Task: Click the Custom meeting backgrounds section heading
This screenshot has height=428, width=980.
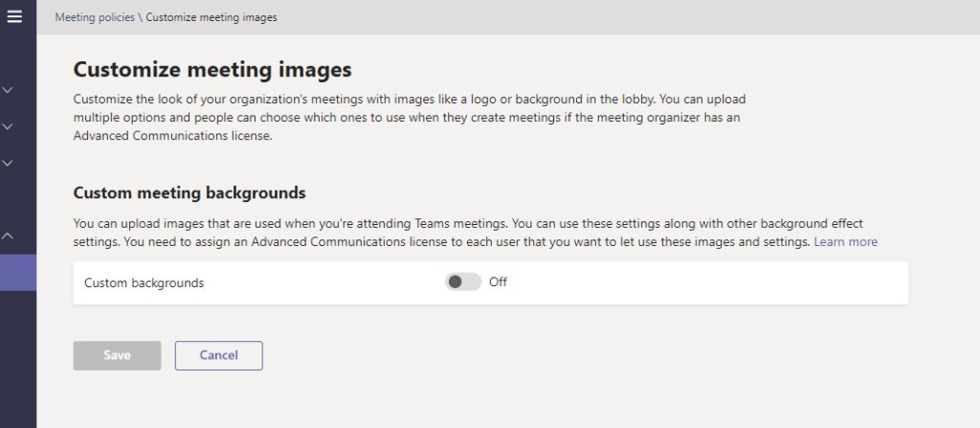Action: coord(189,192)
